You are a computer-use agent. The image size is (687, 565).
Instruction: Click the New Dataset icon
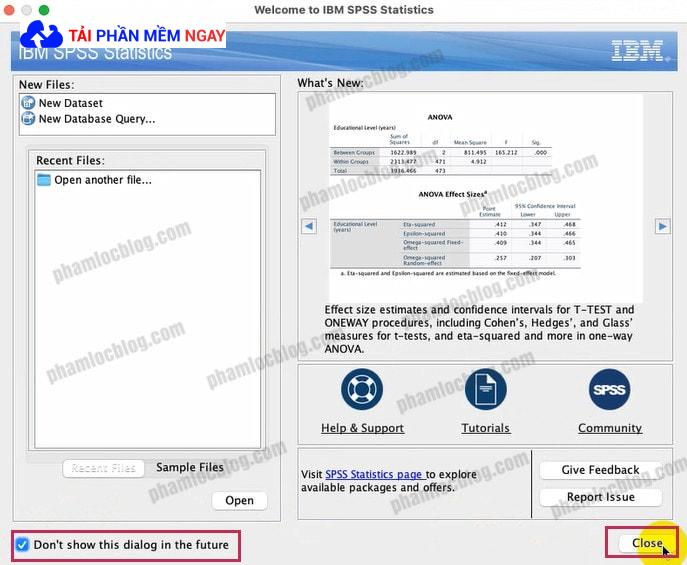click(28, 103)
